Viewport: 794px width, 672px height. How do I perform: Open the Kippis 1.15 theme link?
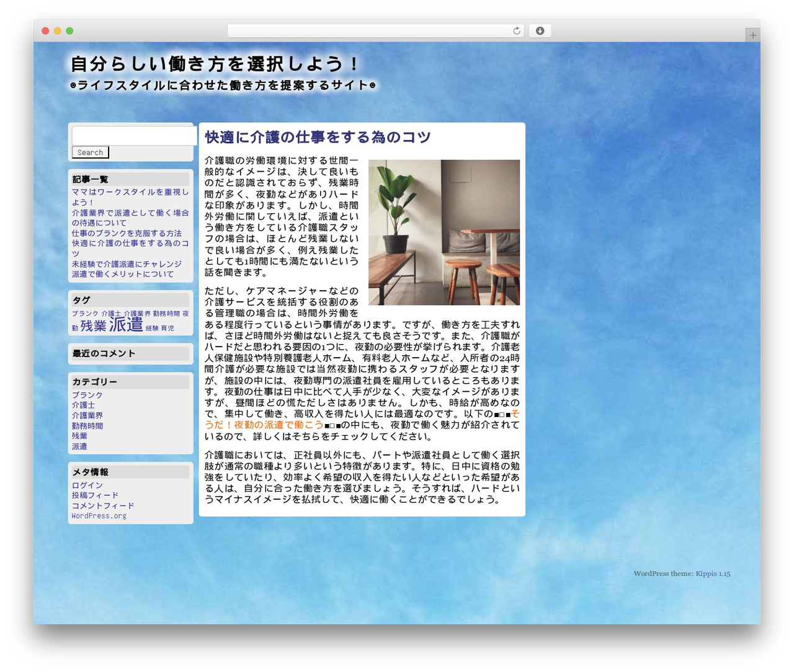[713, 573]
